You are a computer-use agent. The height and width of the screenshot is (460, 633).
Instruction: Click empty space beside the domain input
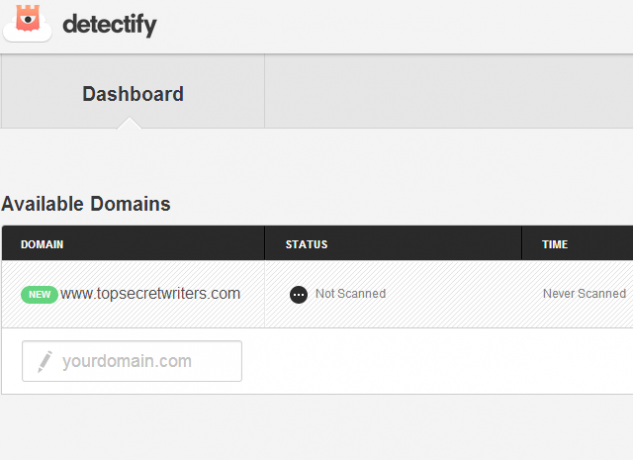click(x=436, y=361)
